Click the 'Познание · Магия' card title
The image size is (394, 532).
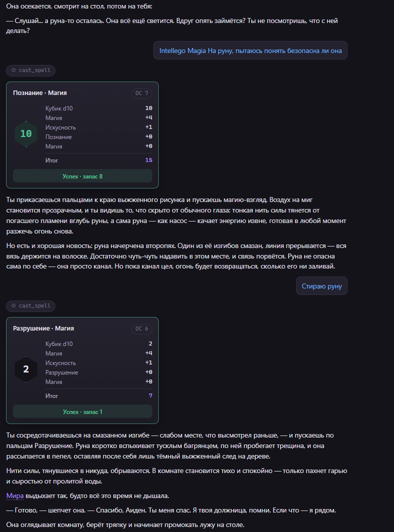pos(40,93)
